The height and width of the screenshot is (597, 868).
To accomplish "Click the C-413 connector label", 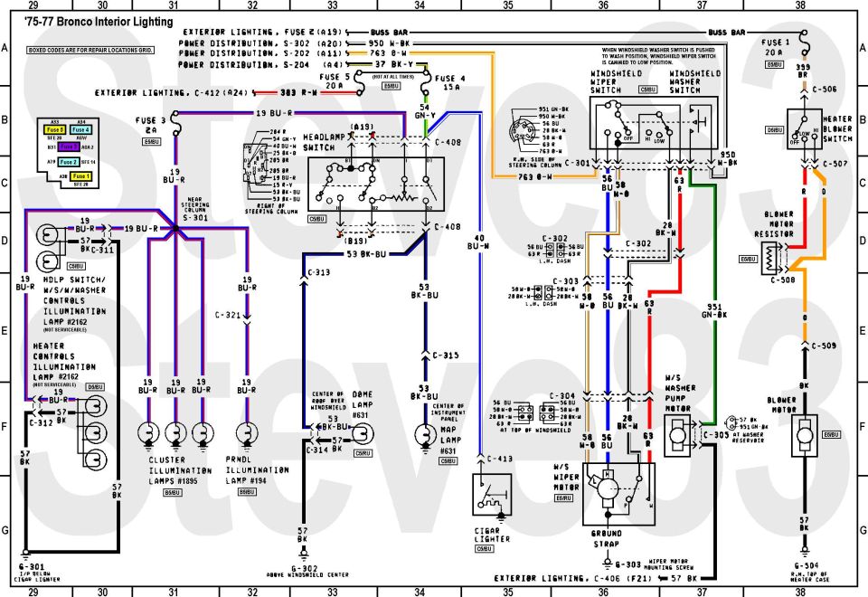I will (x=500, y=459).
